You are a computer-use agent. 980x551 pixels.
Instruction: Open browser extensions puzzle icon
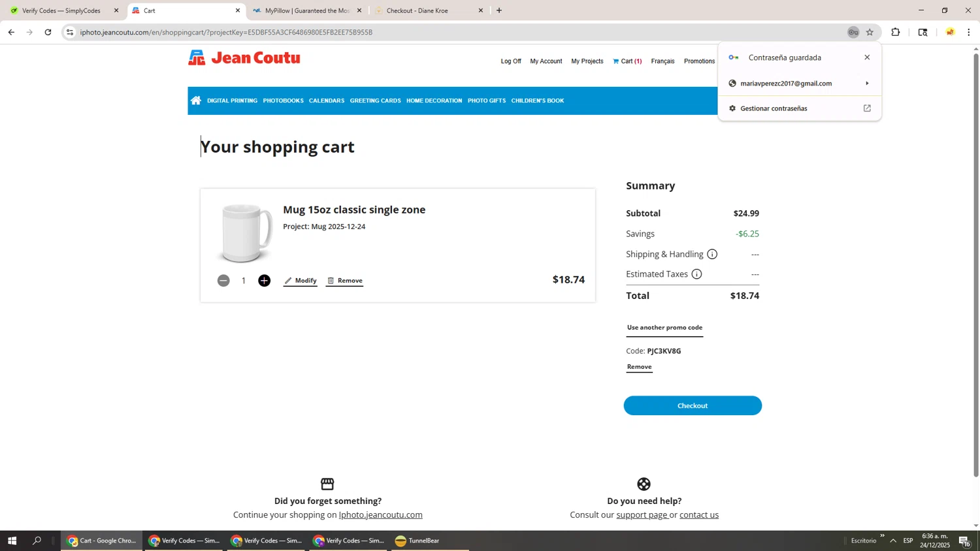pos(896,33)
